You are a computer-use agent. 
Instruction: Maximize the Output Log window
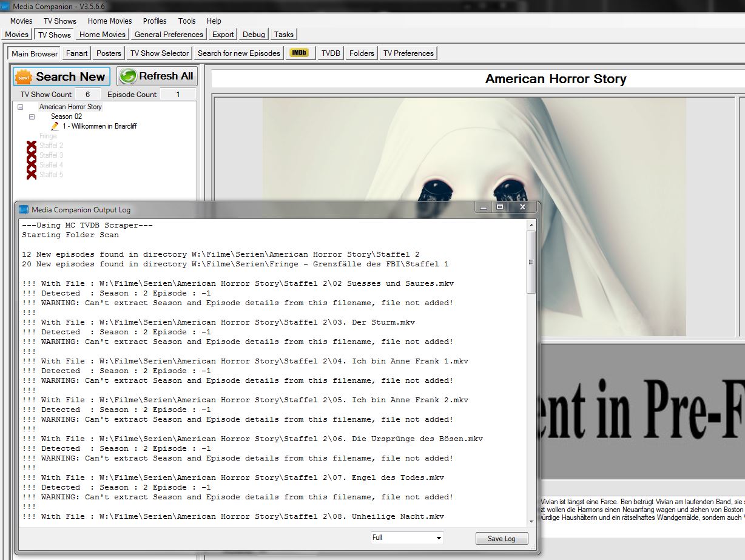pyautogui.click(x=500, y=207)
